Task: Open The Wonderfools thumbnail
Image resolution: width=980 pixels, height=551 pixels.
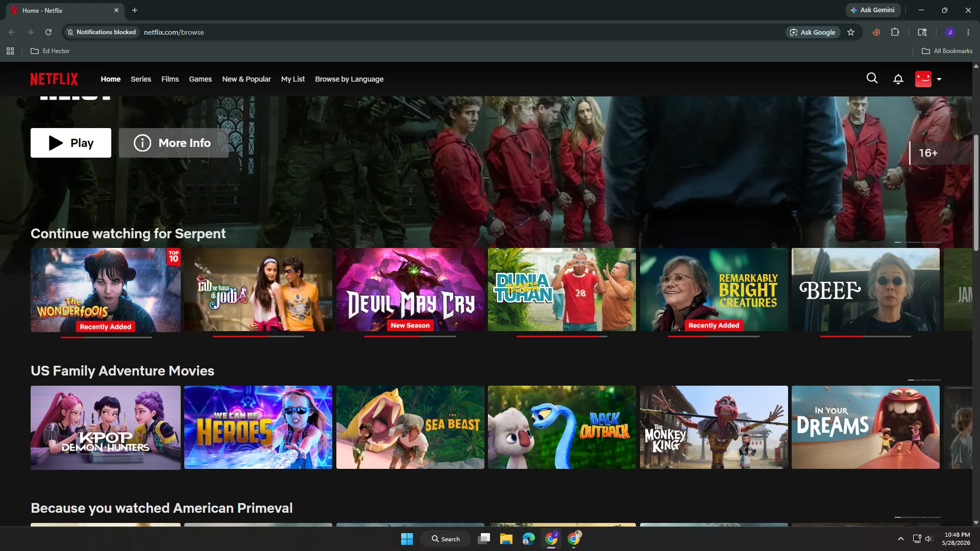Action: 105,290
